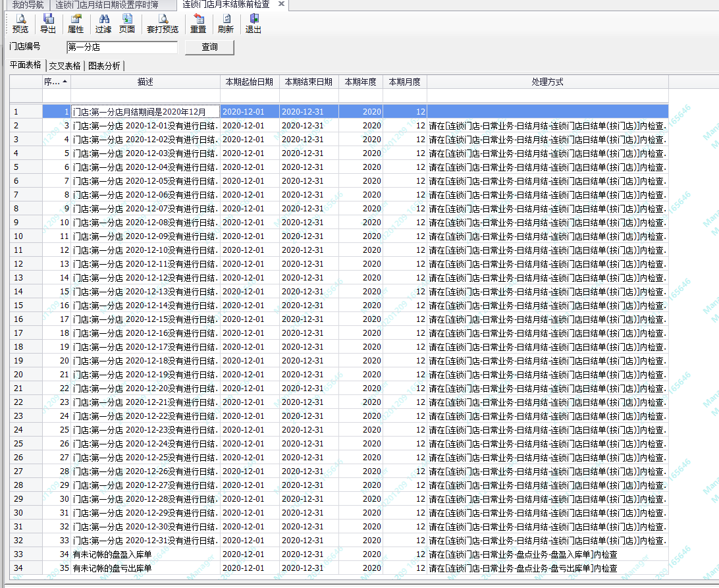Select row header number 17
719x588 pixels.
26,333
